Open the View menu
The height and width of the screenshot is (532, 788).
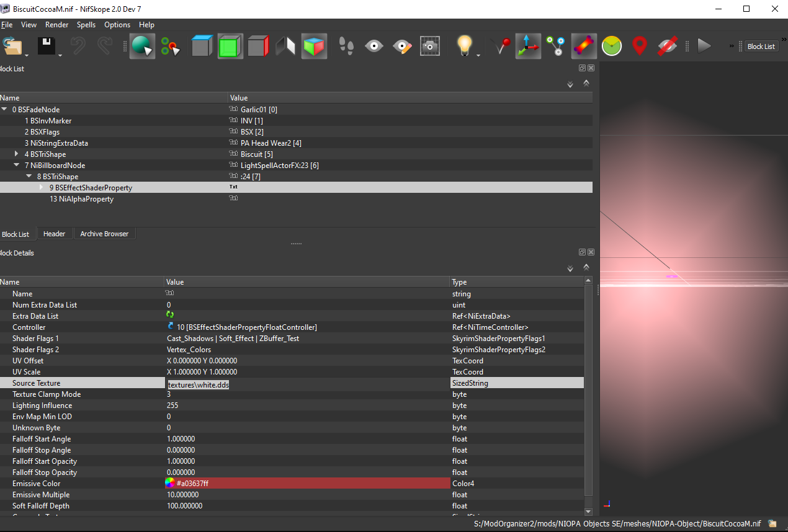29,25
